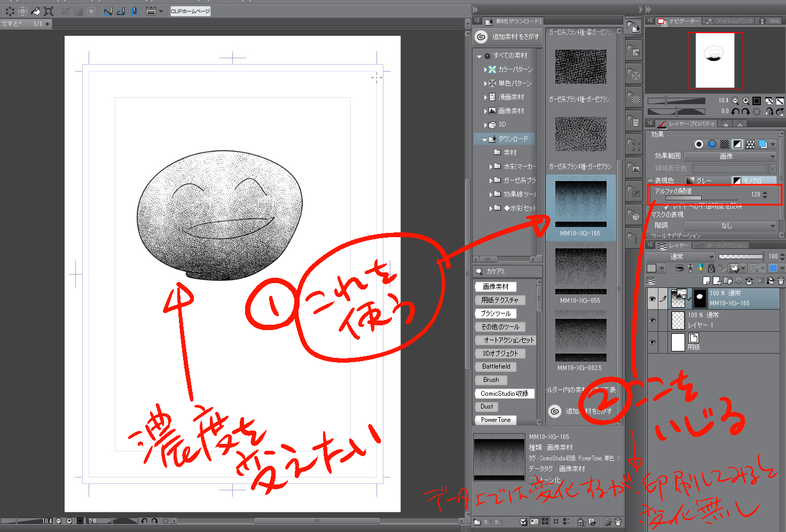This screenshot has width=786, height=532.
Task: Switch to the アイテムバンク tab
Action: [730, 21]
